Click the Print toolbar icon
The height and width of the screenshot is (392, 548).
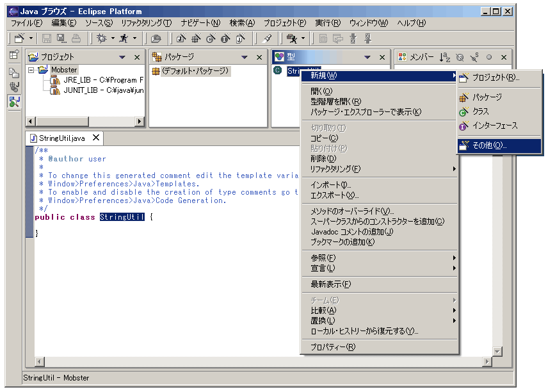pyautogui.click(x=76, y=38)
